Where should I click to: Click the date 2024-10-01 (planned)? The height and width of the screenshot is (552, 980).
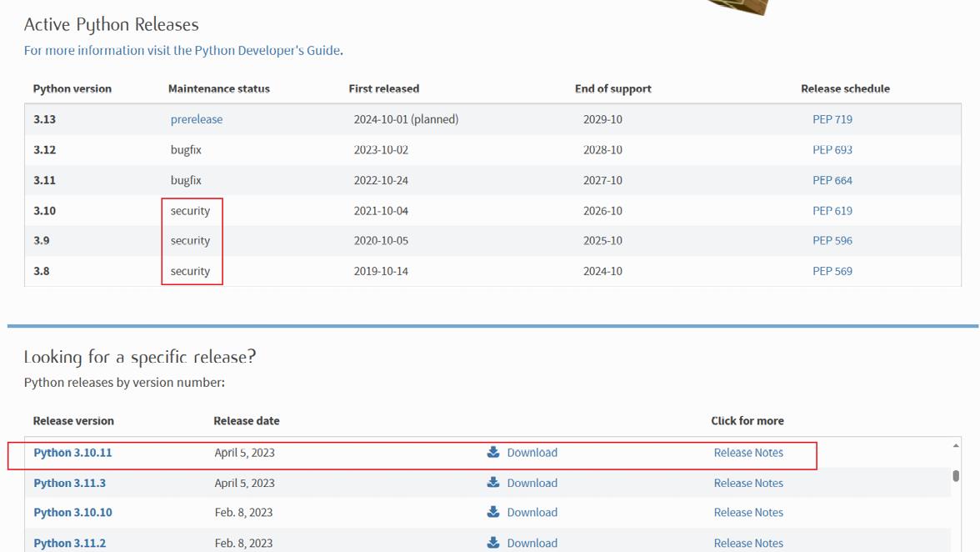(406, 118)
